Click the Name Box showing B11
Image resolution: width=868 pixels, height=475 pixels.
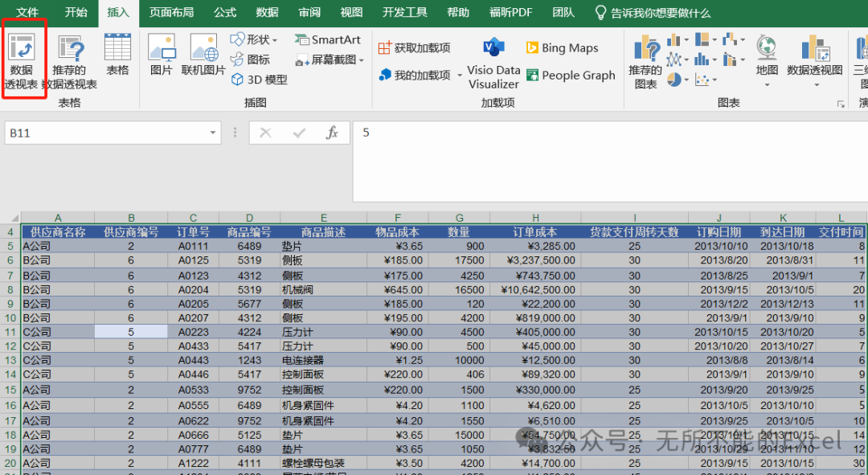point(105,133)
